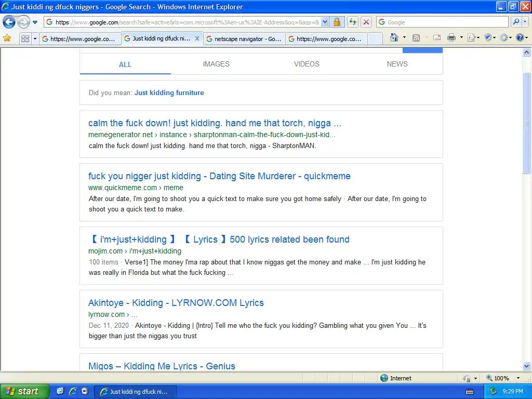This screenshot has width=532, height=399.
Task: View the security report lock icon
Action: [337, 22]
